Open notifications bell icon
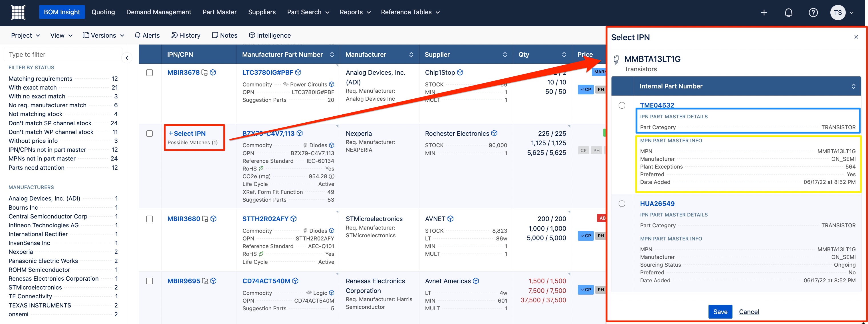The height and width of the screenshot is (324, 868). tap(788, 13)
